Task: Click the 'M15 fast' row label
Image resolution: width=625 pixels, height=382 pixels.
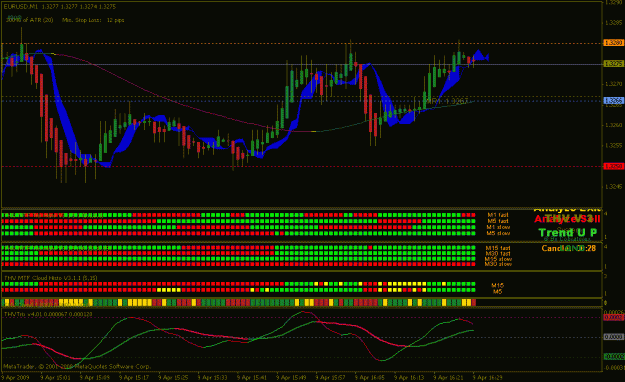Action: [x=498, y=248]
